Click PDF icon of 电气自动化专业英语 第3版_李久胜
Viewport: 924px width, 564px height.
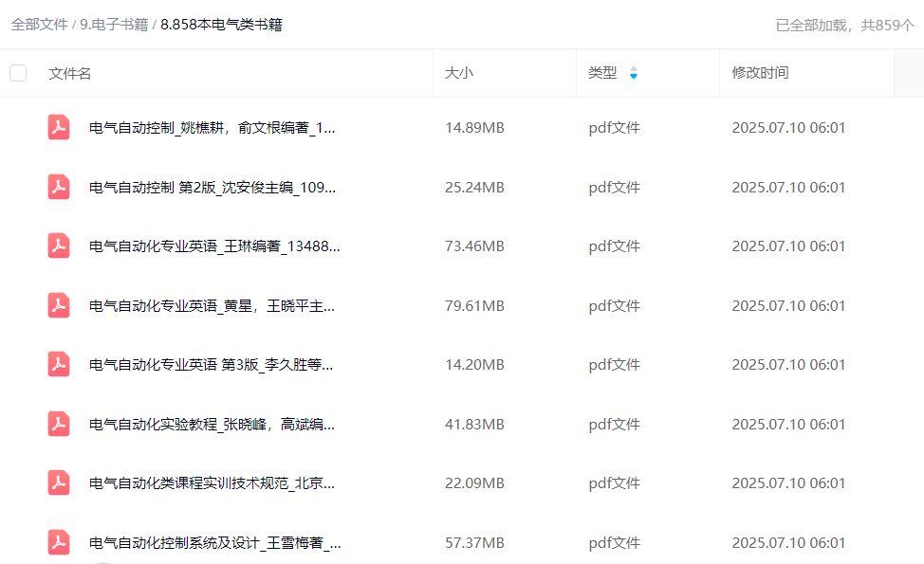(x=60, y=364)
